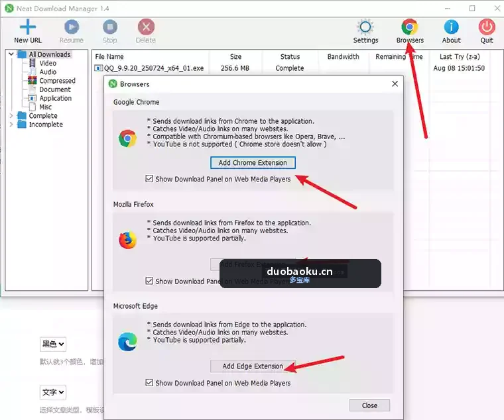504x420 pixels.
Task: Click the Neat Download Manager title bar logo
Action: [x=9, y=9]
